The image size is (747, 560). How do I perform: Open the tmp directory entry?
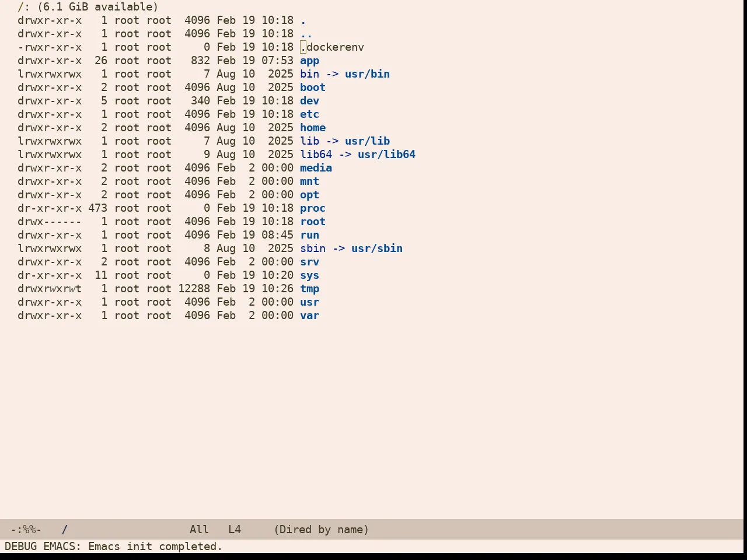(x=309, y=289)
